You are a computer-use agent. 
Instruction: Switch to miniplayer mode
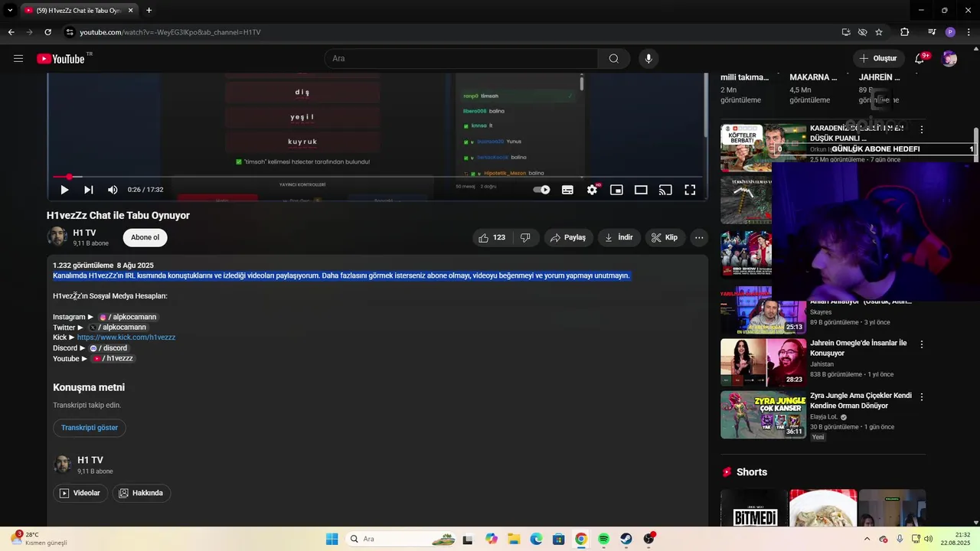click(616, 190)
